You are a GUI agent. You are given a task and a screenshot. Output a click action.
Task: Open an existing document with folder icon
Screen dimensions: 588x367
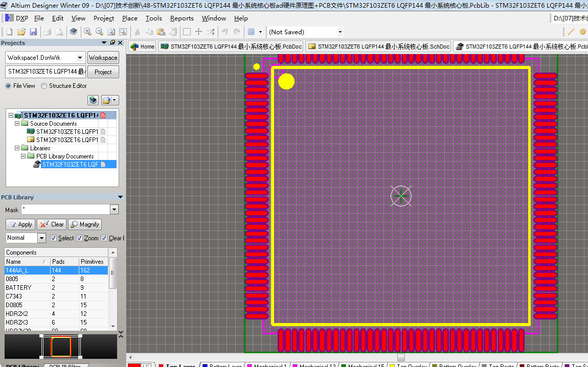(21, 32)
